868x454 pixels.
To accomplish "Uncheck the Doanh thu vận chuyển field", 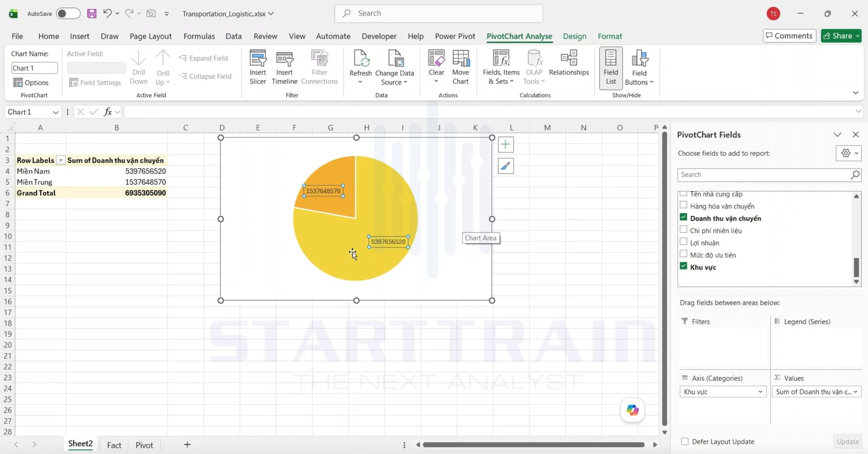I will point(683,218).
